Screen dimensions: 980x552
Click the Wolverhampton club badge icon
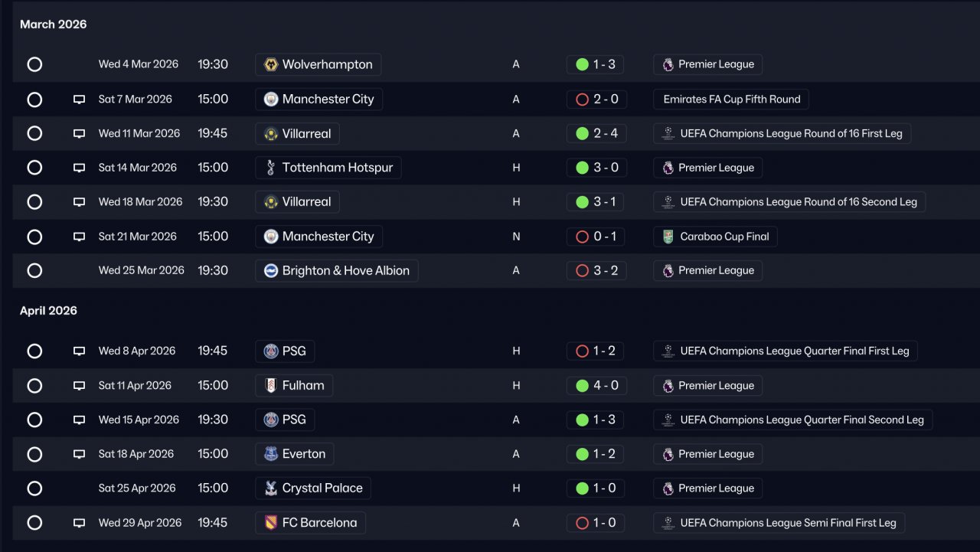tap(270, 64)
